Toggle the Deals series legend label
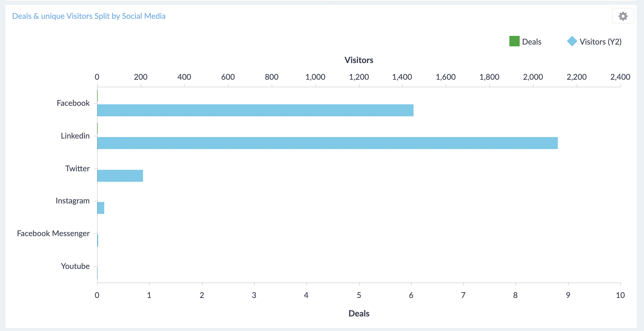Screen dimensions: 644x331 coord(532,42)
